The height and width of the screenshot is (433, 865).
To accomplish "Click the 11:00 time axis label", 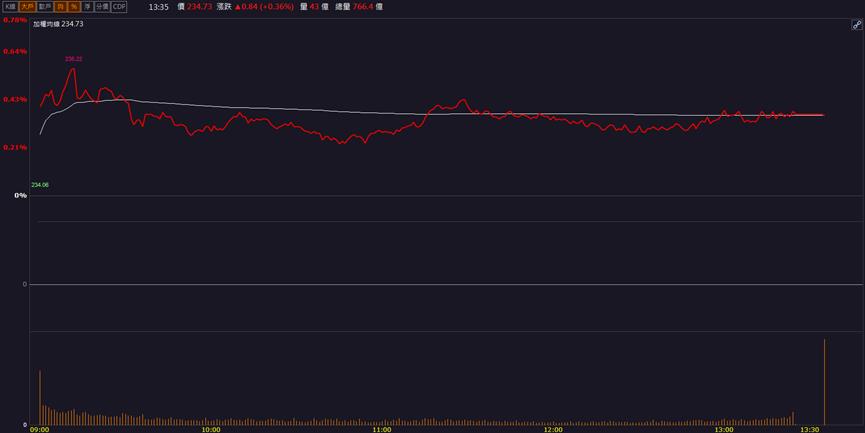I will click(x=382, y=429).
